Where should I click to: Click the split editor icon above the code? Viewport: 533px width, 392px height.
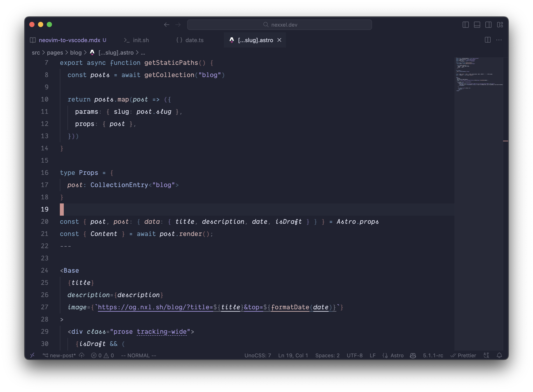pos(487,40)
